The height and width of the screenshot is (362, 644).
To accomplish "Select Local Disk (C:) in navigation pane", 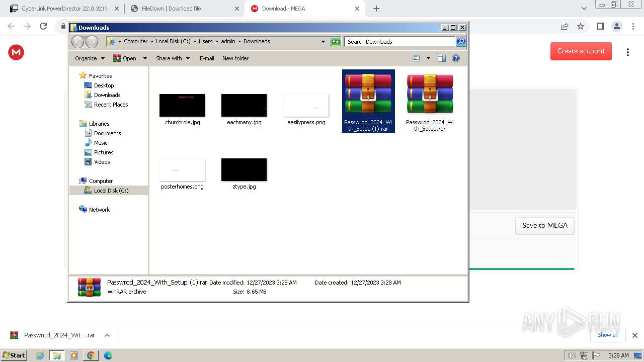I will coord(111,191).
